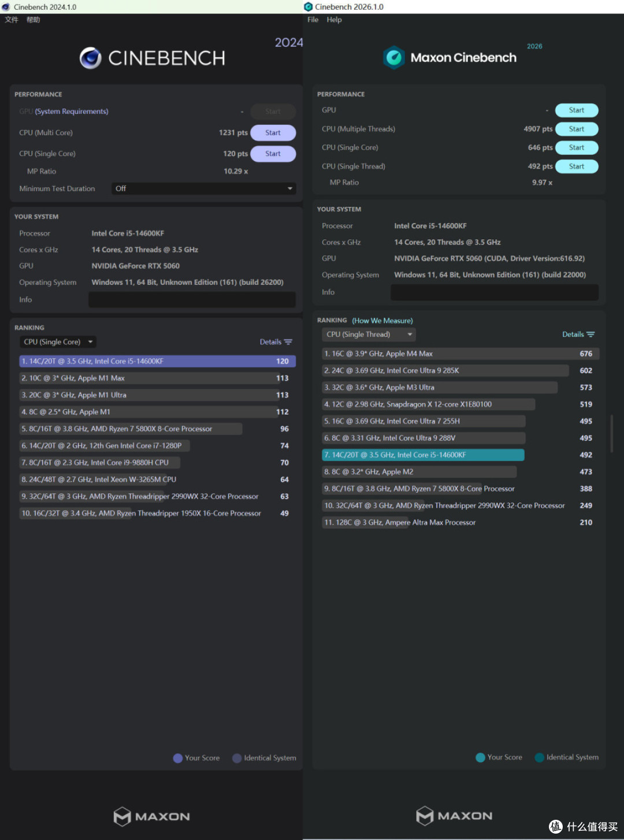Screen dimensions: 624x840
Task: Click the Cinebench 2024 sphere logo
Action: (x=91, y=58)
